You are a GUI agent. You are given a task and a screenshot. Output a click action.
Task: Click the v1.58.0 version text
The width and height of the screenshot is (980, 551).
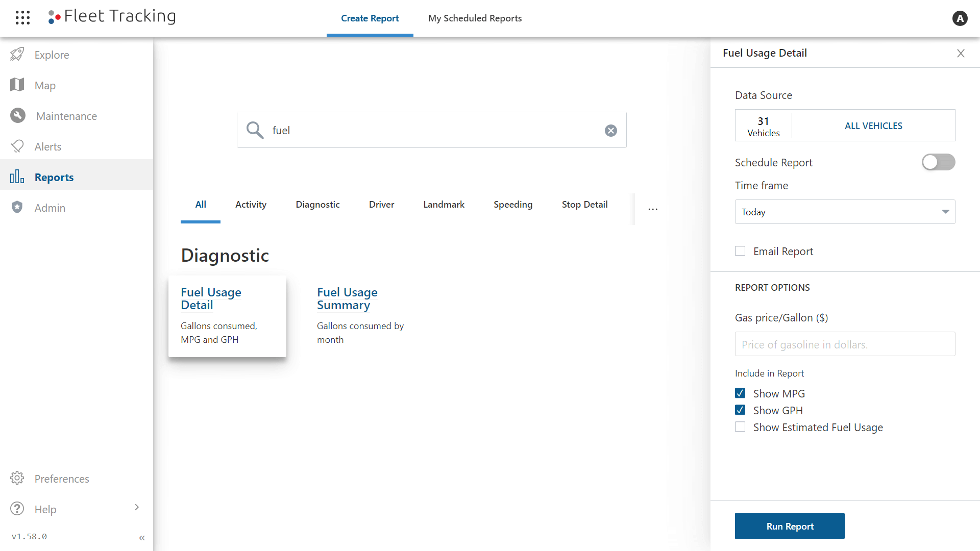tap(29, 537)
